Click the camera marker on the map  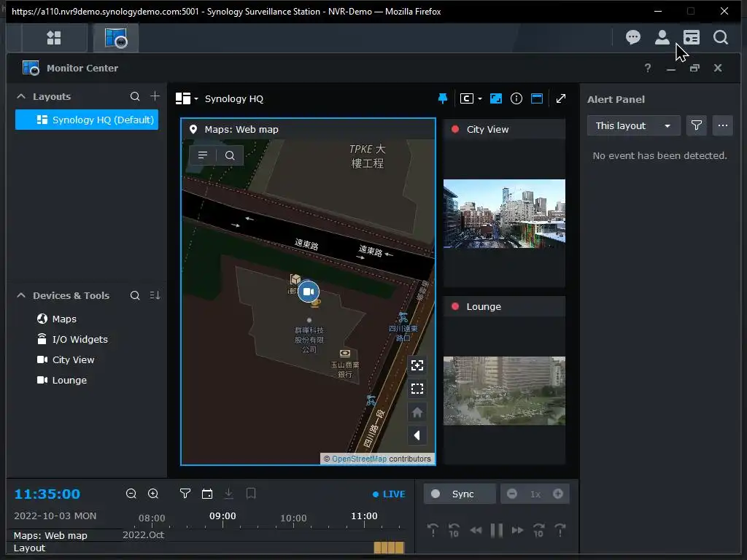coord(309,292)
